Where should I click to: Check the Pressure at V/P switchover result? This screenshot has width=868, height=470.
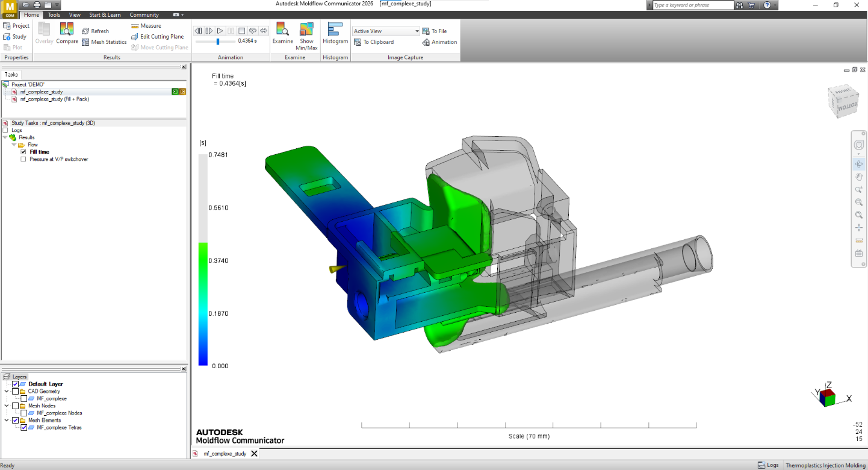coord(23,159)
